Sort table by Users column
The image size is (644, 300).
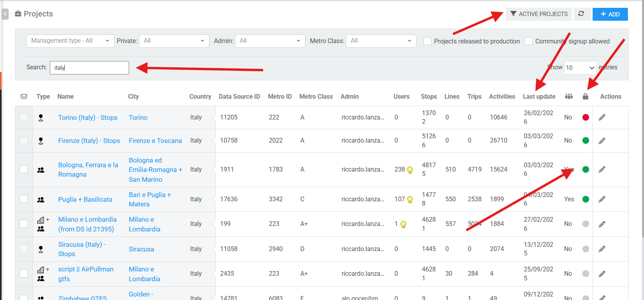pos(402,96)
